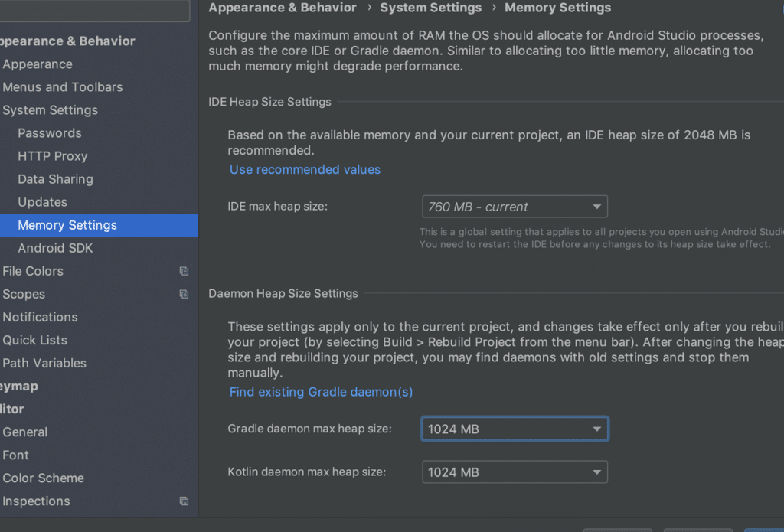
Task: Expand the Gradle daemon max heap size dropdown
Action: point(514,429)
